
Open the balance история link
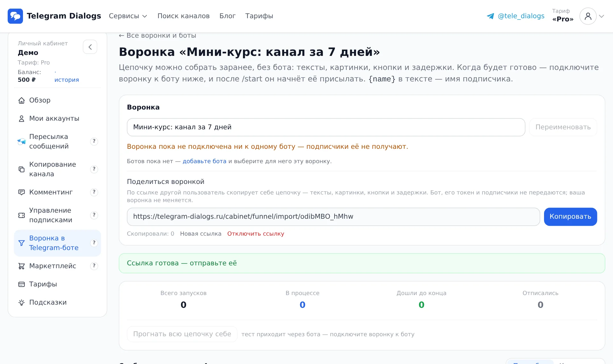point(66,80)
